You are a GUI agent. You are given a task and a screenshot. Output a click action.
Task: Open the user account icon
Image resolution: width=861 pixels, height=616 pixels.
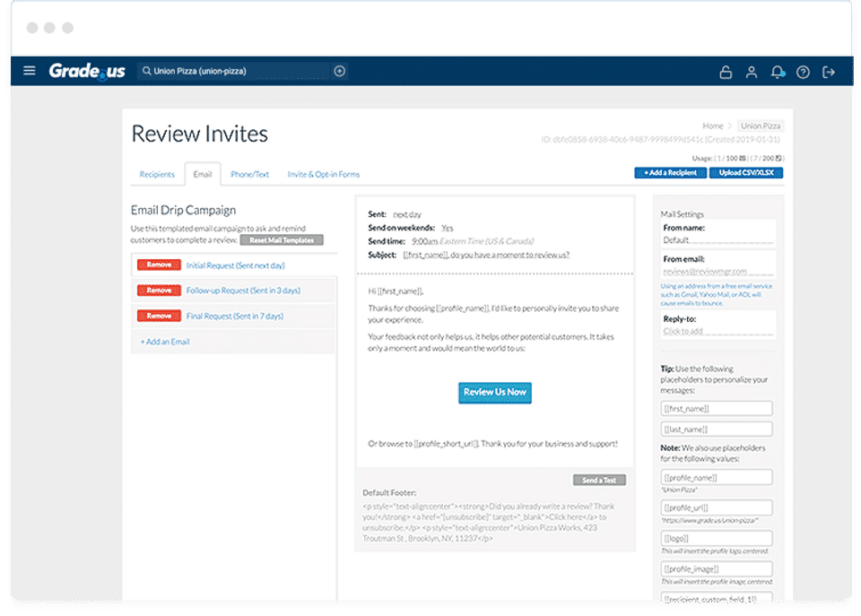752,72
